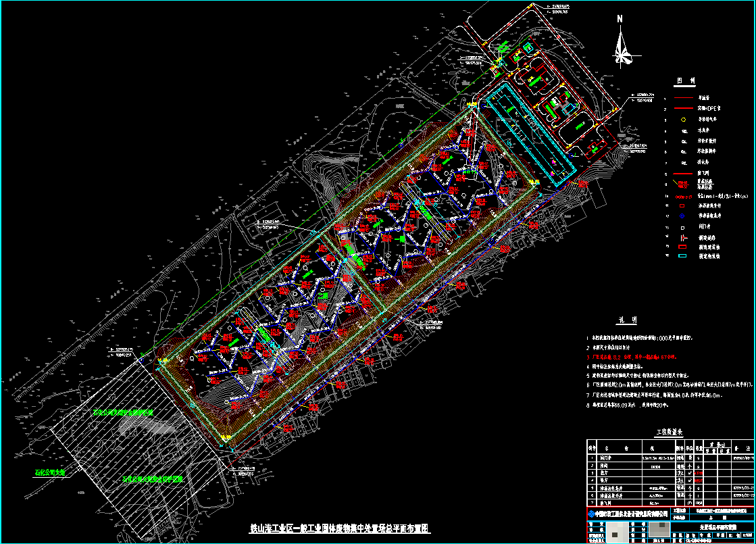The width and height of the screenshot is (756, 544).
Task: Select the yellow circle symbol in the legend
Action: pyautogui.click(x=684, y=120)
